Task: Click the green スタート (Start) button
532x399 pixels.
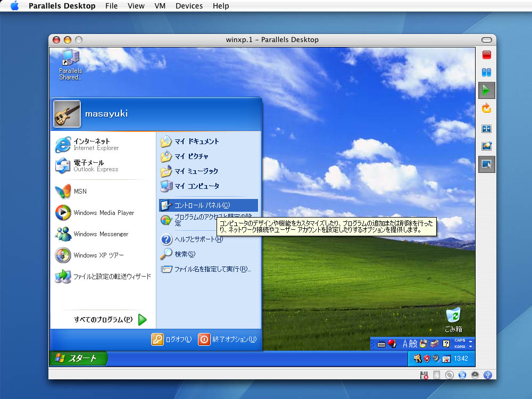Action: 78,358
